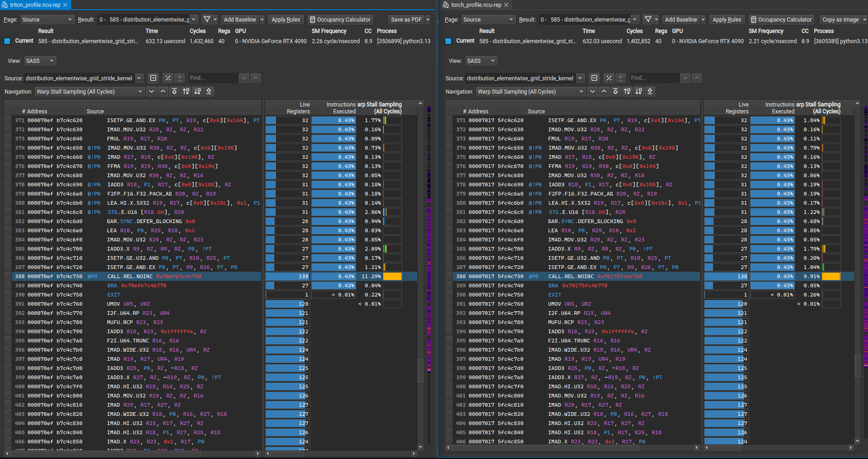The height and width of the screenshot is (459, 868).
Task: Click the blue Current color swatch in left pane
Action: click(7, 41)
